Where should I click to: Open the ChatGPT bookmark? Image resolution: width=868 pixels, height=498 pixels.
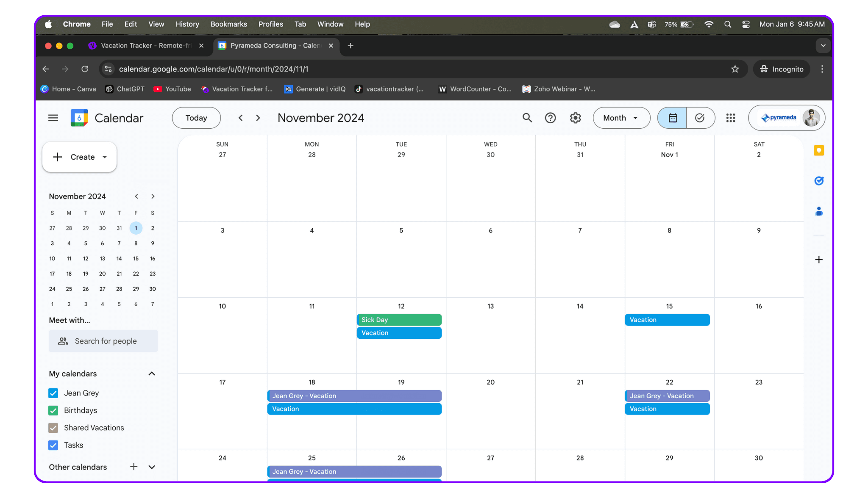(125, 89)
